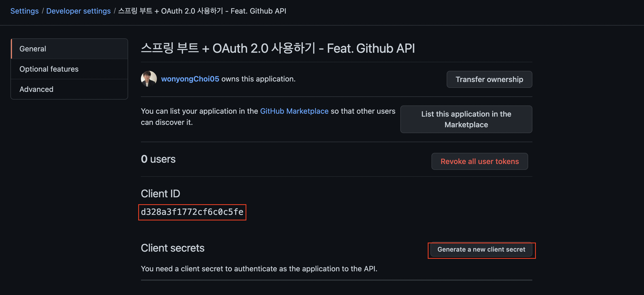Click Generate a new client secret
This screenshot has width=644, height=295.
coord(481,249)
